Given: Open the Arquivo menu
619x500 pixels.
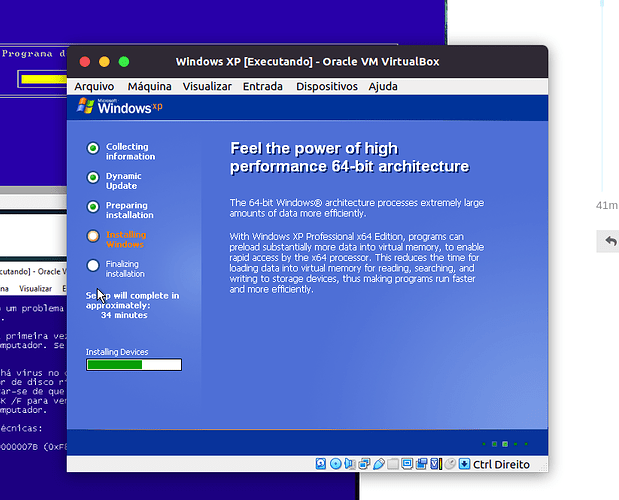Looking at the screenshot, I should (94, 86).
